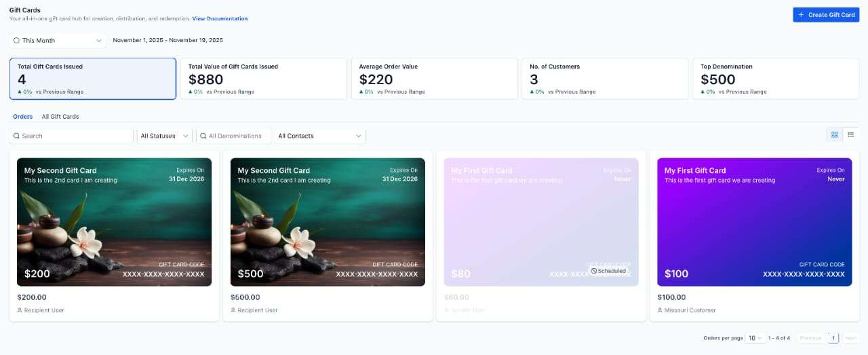Screen dimensions: 868x355
Task: Open the This Month date range dropdown
Action: pos(58,41)
